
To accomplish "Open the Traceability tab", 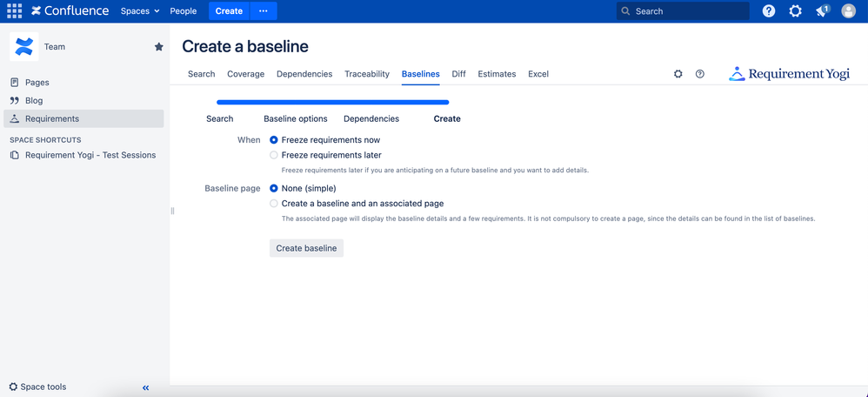I will tap(367, 74).
